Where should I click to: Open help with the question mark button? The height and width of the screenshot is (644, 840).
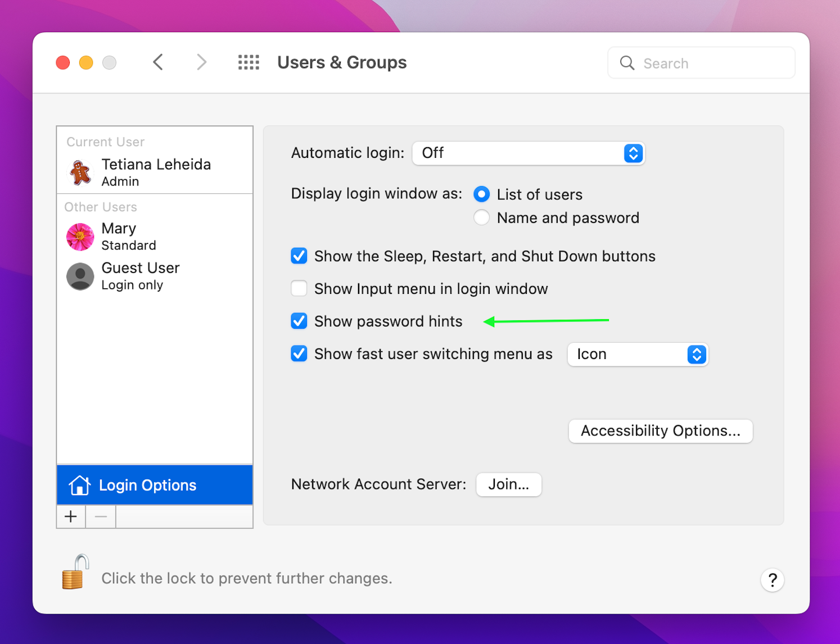773,579
